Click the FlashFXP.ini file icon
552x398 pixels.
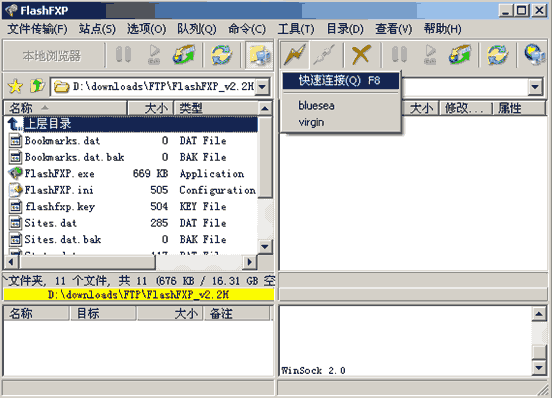pos(15,190)
